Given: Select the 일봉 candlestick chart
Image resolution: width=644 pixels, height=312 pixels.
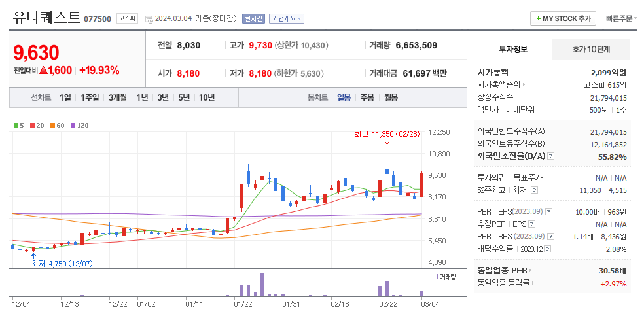Looking at the screenshot, I should point(344,97).
